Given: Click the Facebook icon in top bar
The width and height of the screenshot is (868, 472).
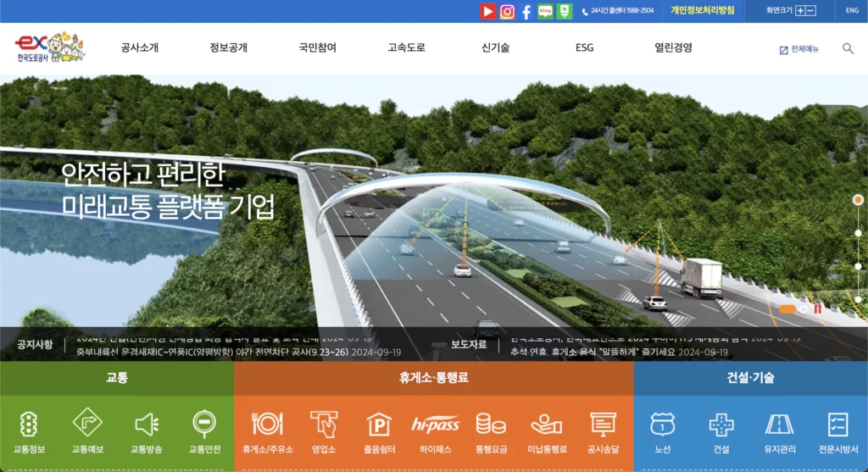Looking at the screenshot, I should click(x=526, y=11).
